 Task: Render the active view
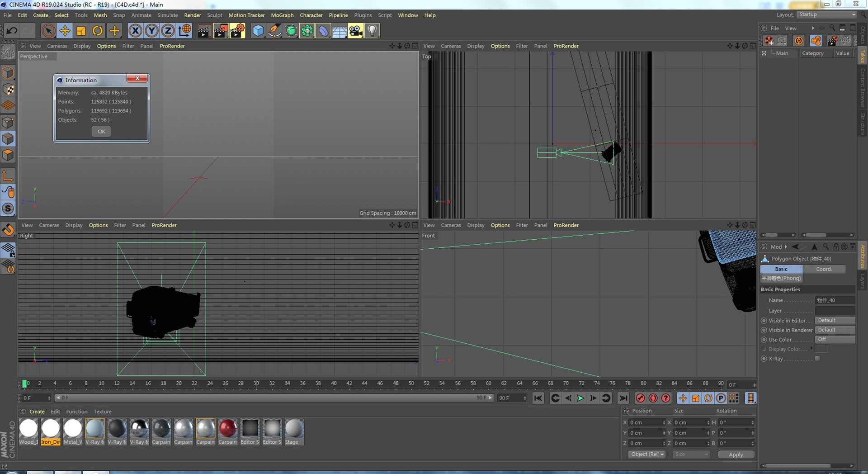pos(204,31)
